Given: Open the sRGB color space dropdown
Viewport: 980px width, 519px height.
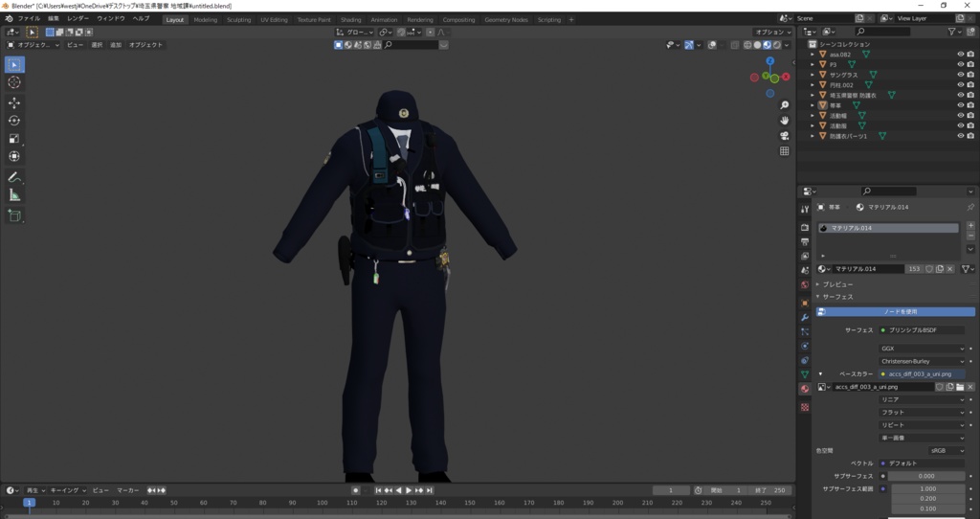Looking at the screenshot, I should (x=947, y=450).
